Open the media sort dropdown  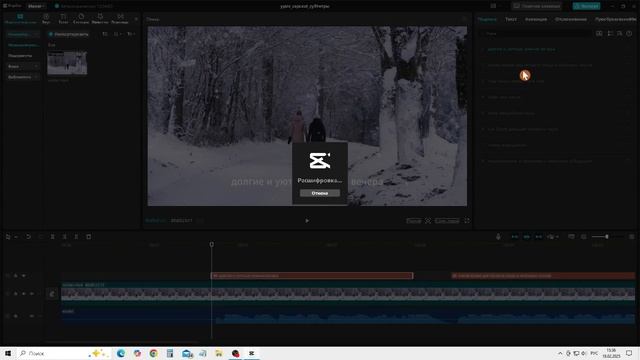(118, 34)
